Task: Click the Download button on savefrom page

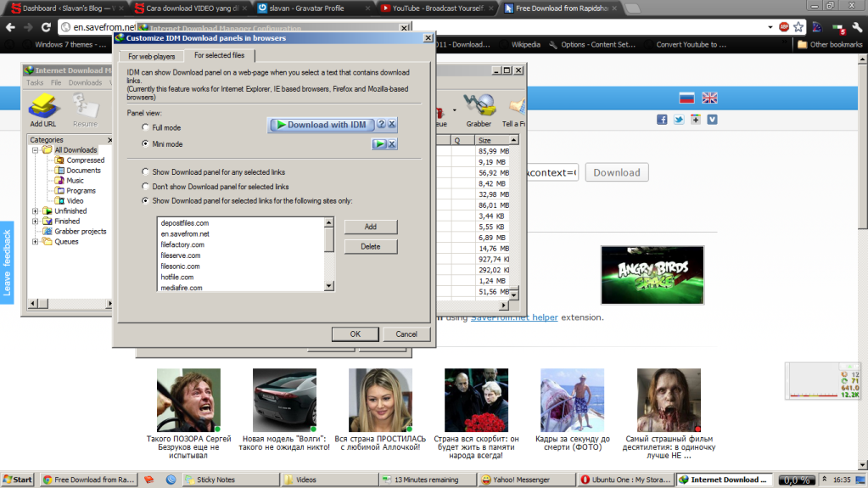Action: pos(617,172)
